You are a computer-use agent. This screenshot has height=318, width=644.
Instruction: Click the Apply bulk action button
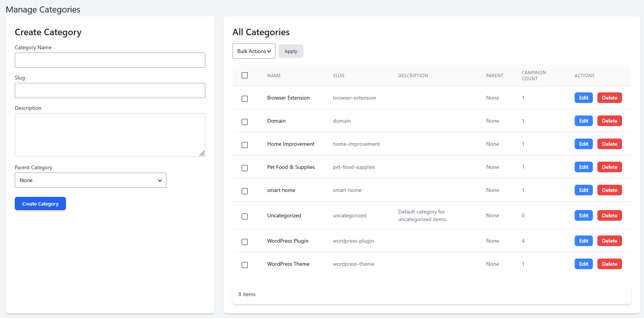pos(291,51)
